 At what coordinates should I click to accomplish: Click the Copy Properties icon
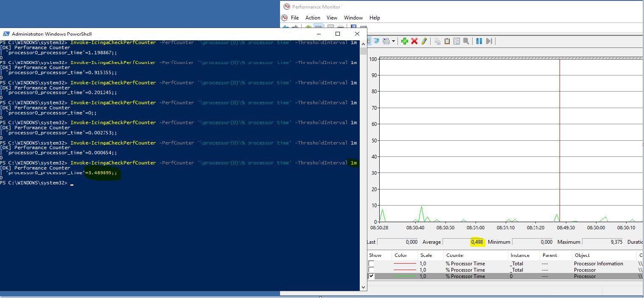[437, 41]
